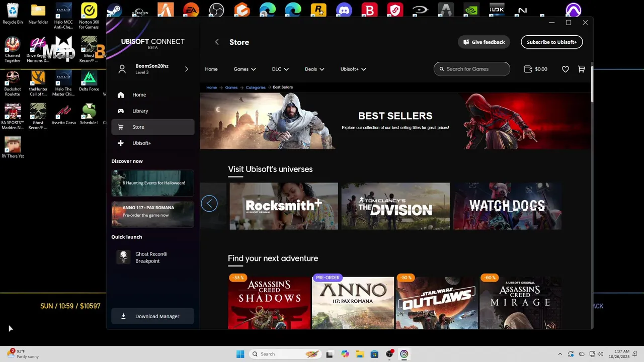
Task: Expand the Games dropdown menu
Action: 245,69
